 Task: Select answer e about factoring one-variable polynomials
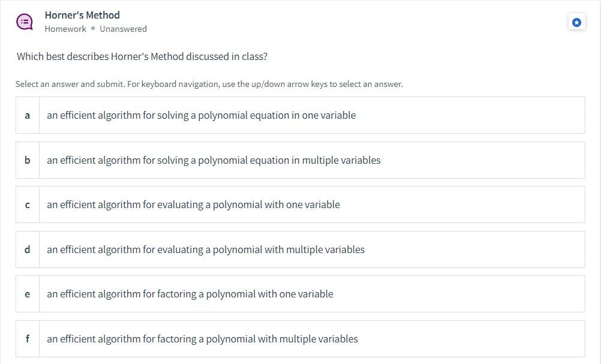point(240,294)
